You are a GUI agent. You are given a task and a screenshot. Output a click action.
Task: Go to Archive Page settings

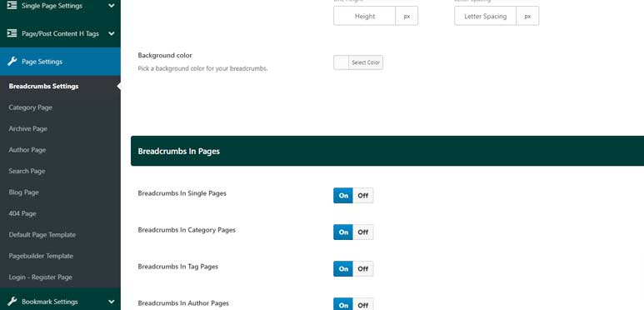tap(28, 129)
